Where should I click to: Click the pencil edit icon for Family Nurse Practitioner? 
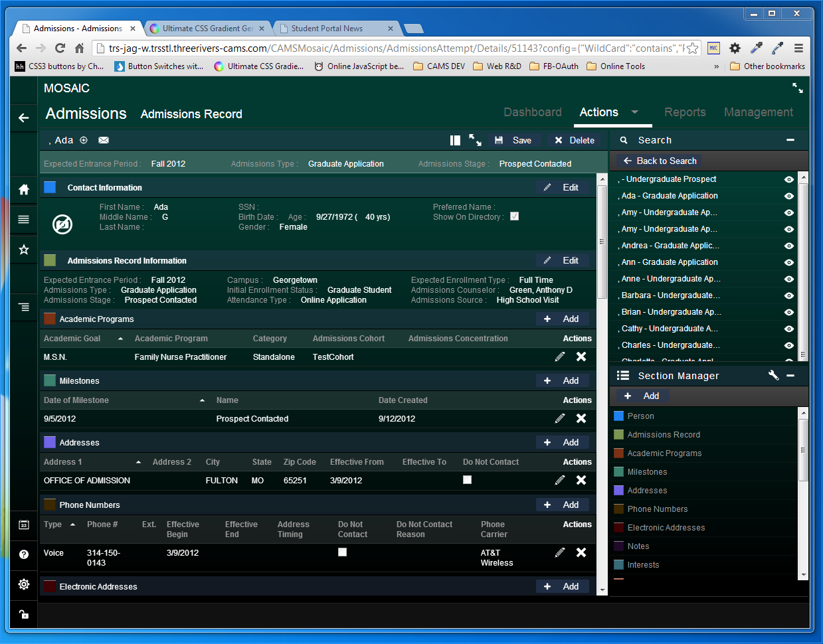click(560, 357)
